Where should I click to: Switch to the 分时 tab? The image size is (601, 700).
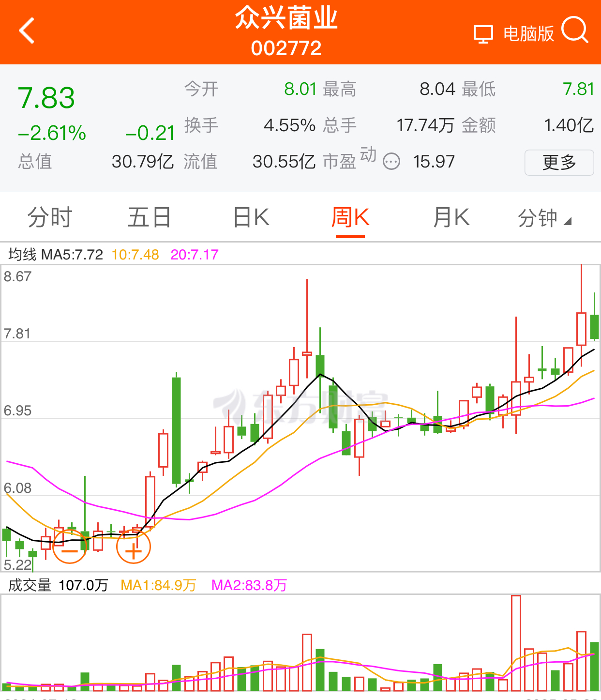(x=50, y=217)
